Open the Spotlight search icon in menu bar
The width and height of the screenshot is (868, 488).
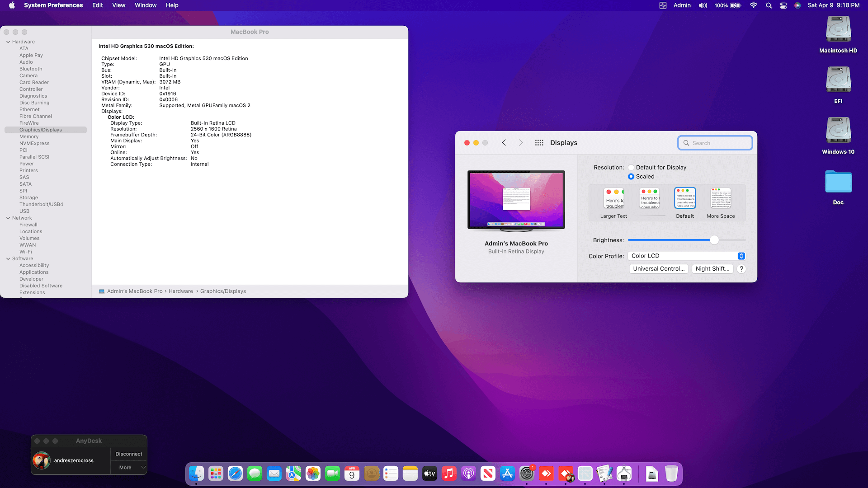tap(769, 5)
